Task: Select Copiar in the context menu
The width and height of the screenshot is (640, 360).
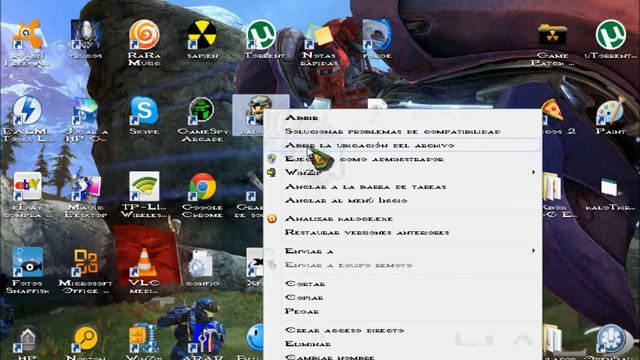Action: 304,298
